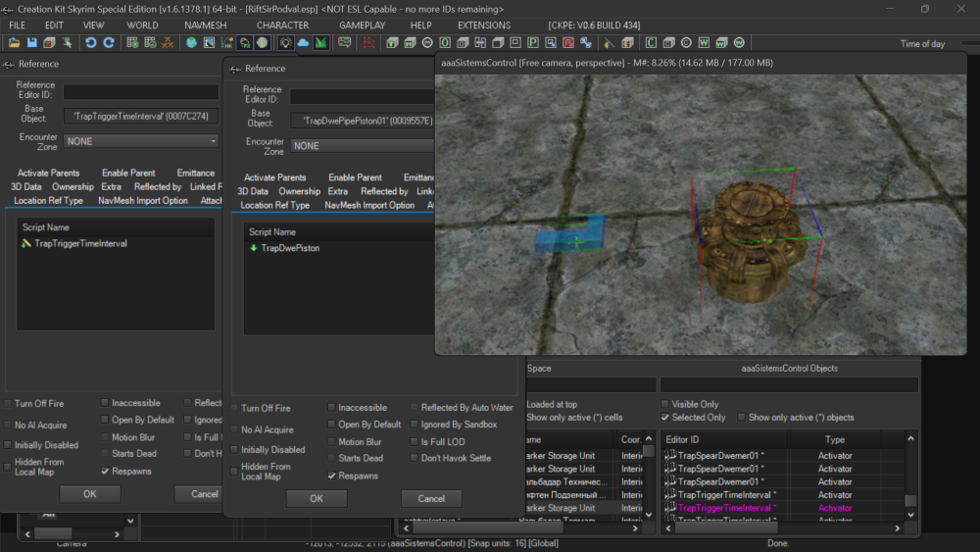Open the NAVMESH menu
980x552 pixels.
point(205,25)
